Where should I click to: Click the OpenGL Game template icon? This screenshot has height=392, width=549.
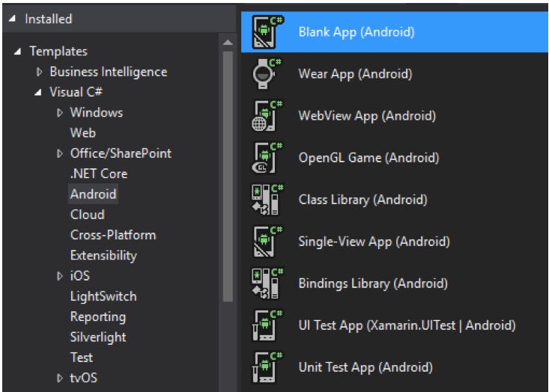click(267, 158)
